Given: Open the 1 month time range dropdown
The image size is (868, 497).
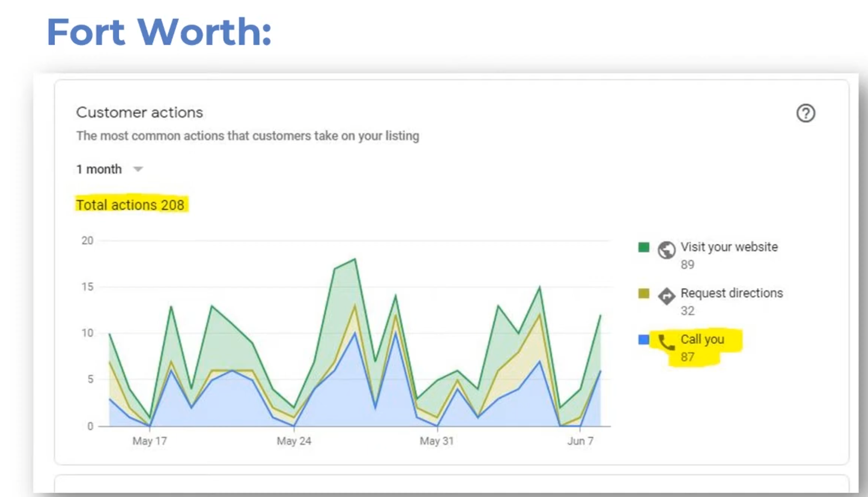Looking at the screenshot, I should [99, 169].
